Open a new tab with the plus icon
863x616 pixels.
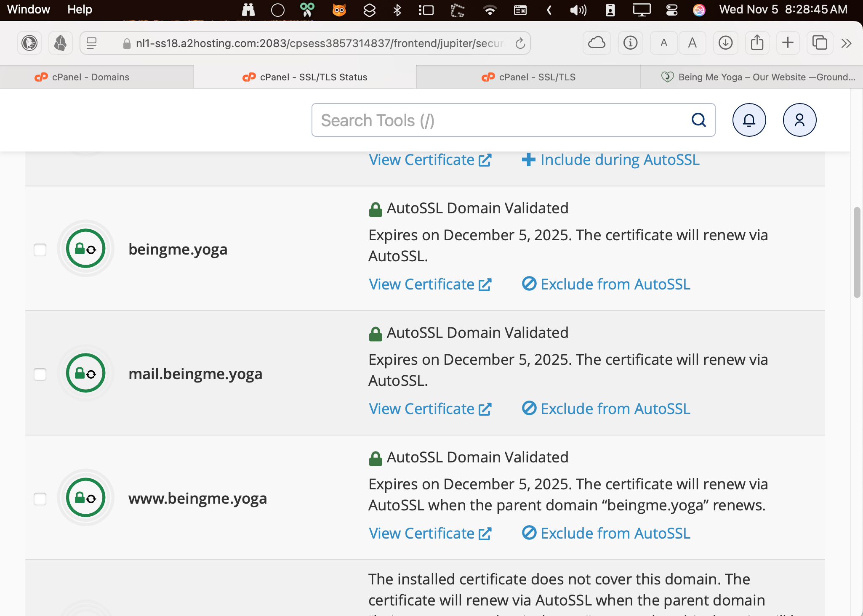pos(788,43)
